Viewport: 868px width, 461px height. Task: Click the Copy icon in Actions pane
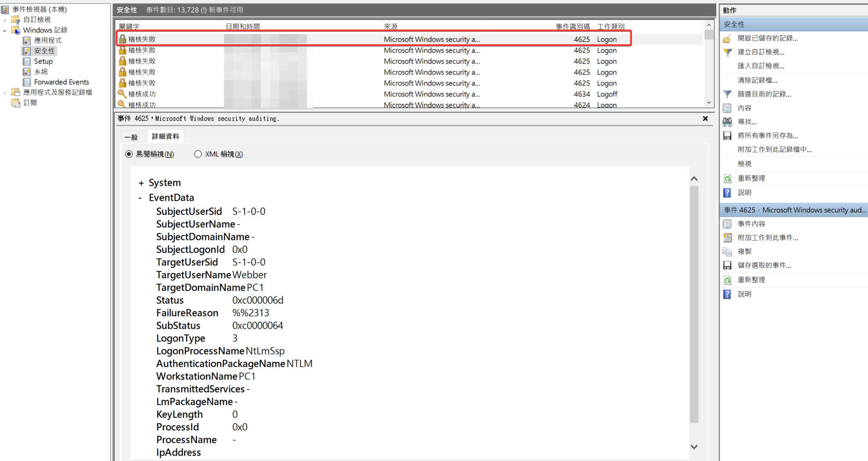[x=727, y=252]
